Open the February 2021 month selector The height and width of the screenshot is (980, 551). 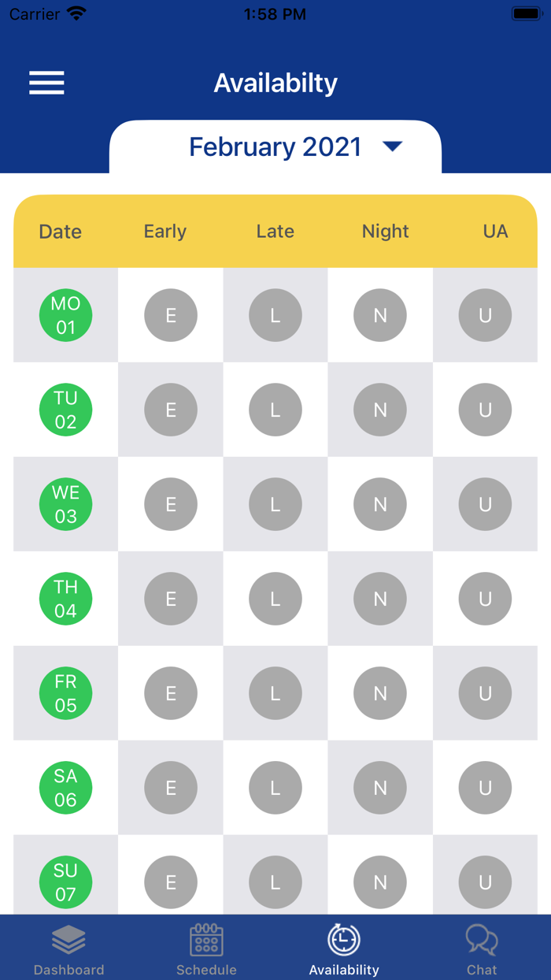[275, 147]
